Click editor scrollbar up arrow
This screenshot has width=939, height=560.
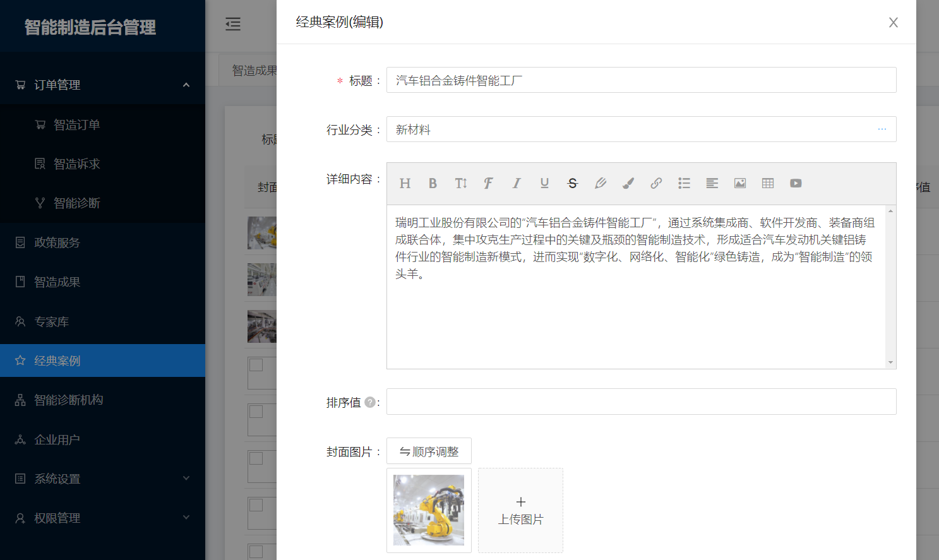890,211
